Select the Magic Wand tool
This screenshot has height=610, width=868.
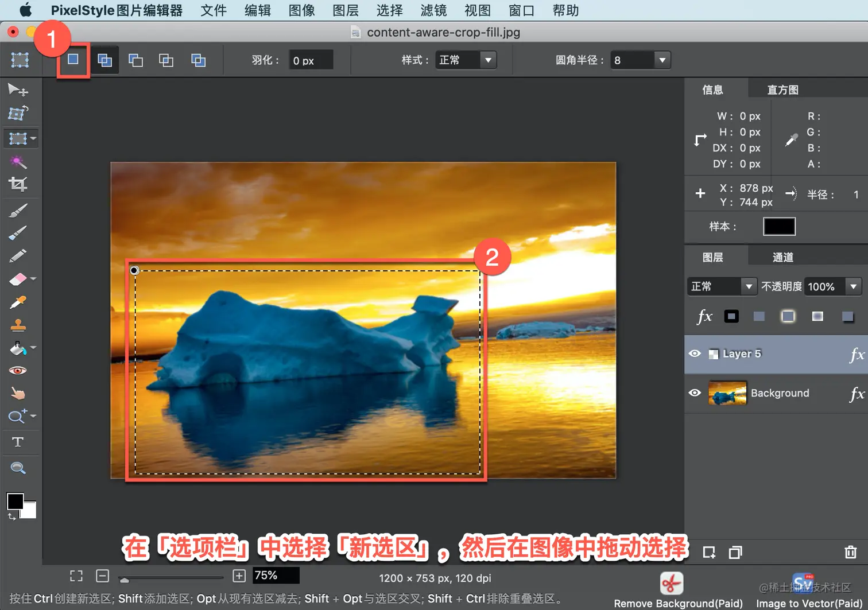[x=18, y=162]
